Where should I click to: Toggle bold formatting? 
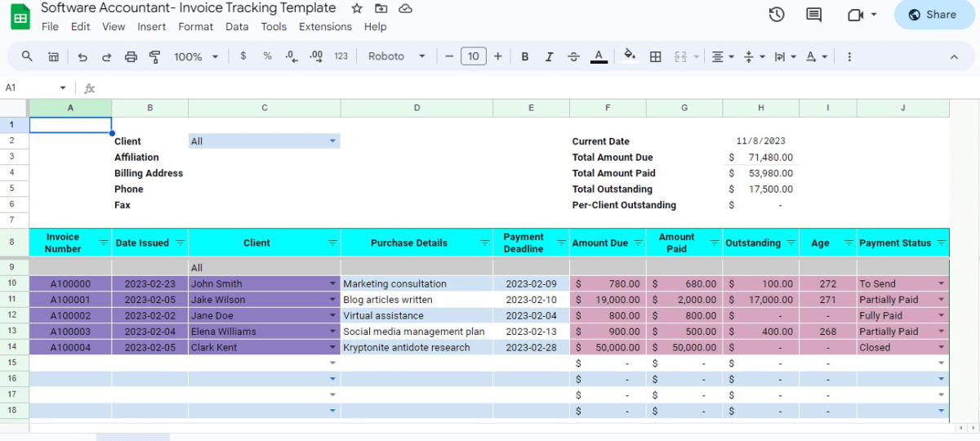click(525, 56)
